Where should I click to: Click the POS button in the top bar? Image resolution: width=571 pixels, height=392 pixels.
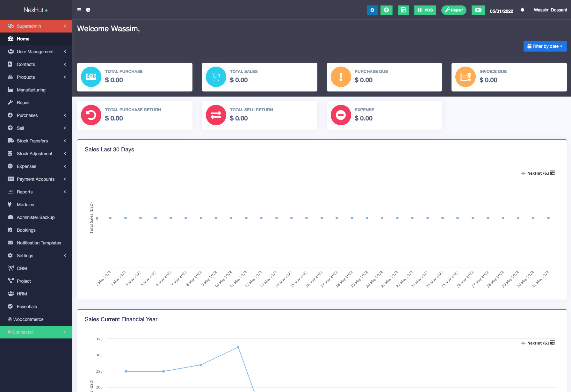tap(425, 10)
